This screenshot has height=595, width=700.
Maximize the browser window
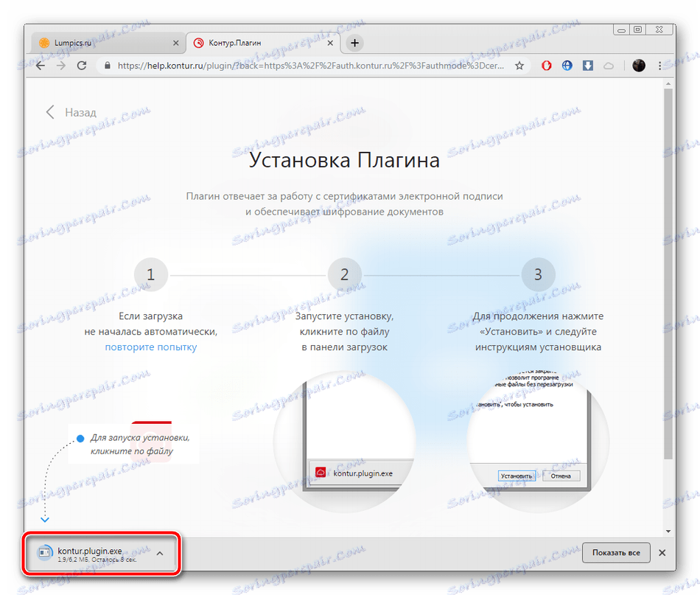tap(637, 30)
